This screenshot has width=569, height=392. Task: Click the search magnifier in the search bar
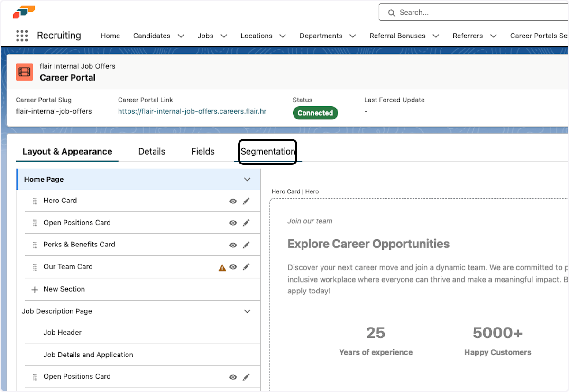392,12
